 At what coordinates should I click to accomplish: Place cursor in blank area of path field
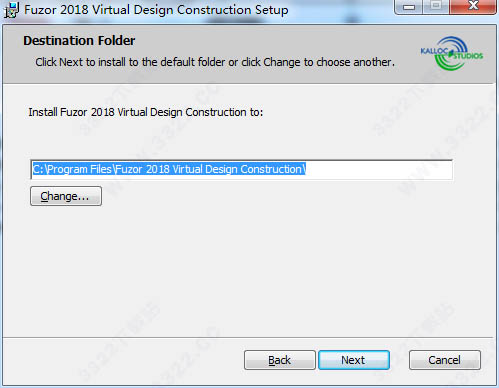point(378,170)
